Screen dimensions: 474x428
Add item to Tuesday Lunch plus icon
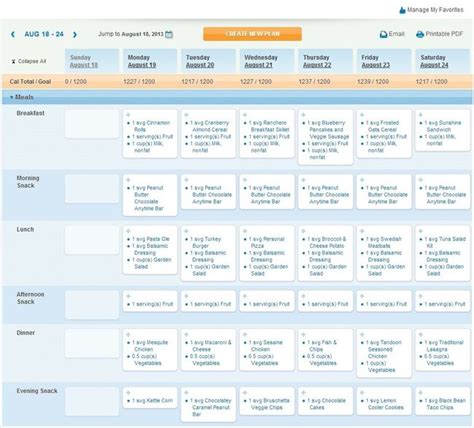186,231
